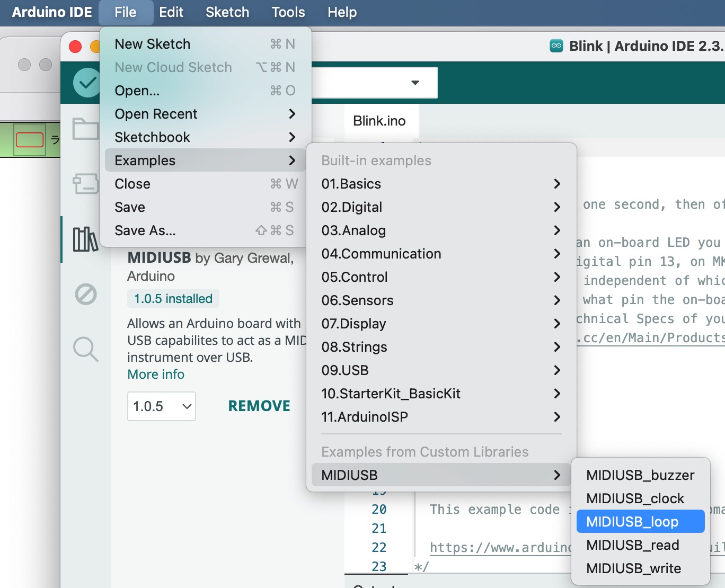Open the MIDIUSB_read example

(640, 545)
